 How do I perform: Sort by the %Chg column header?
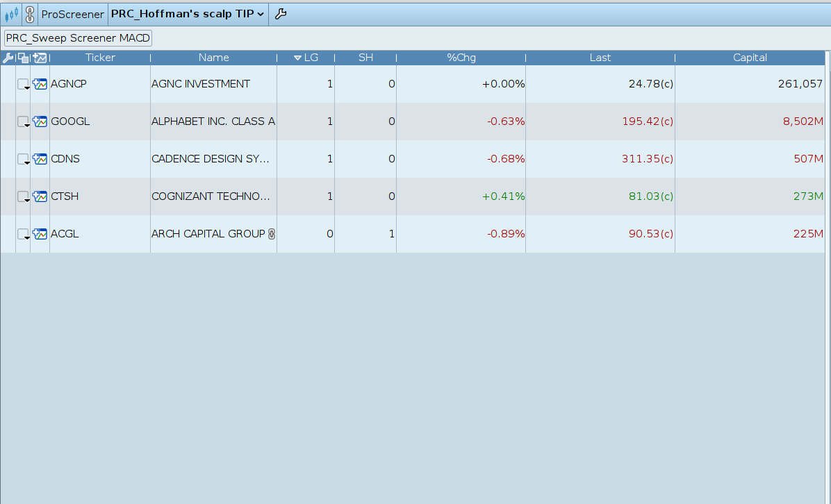(x=461, y=58)
